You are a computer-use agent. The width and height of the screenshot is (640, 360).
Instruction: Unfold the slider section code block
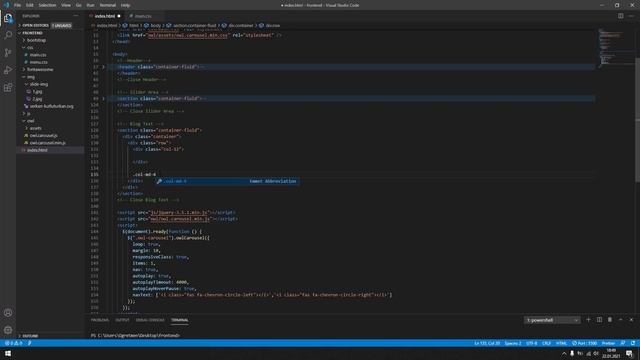tap(103, 98)
